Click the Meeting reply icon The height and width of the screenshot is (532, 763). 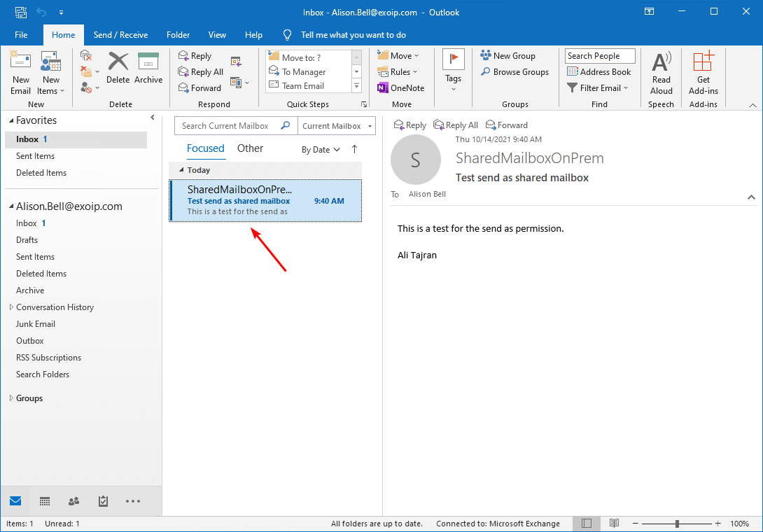pos(236,62)
